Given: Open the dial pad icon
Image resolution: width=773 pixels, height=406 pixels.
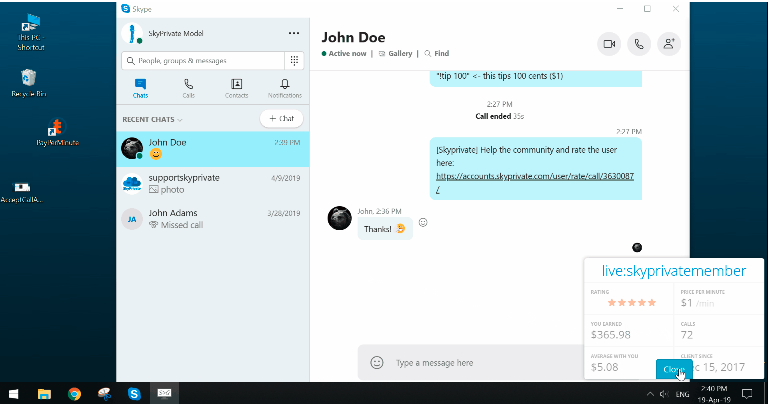Looking at the screenshot, I should tap(294, 61).
